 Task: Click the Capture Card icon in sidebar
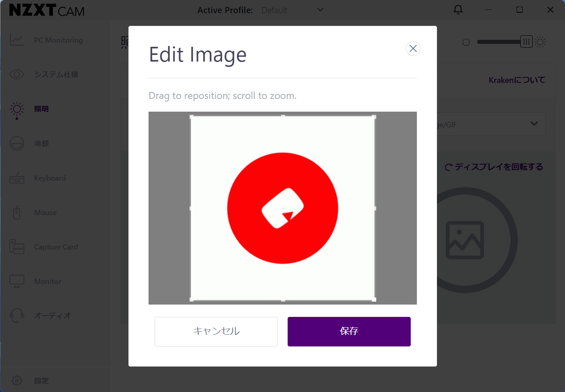(x=17, y=247)
